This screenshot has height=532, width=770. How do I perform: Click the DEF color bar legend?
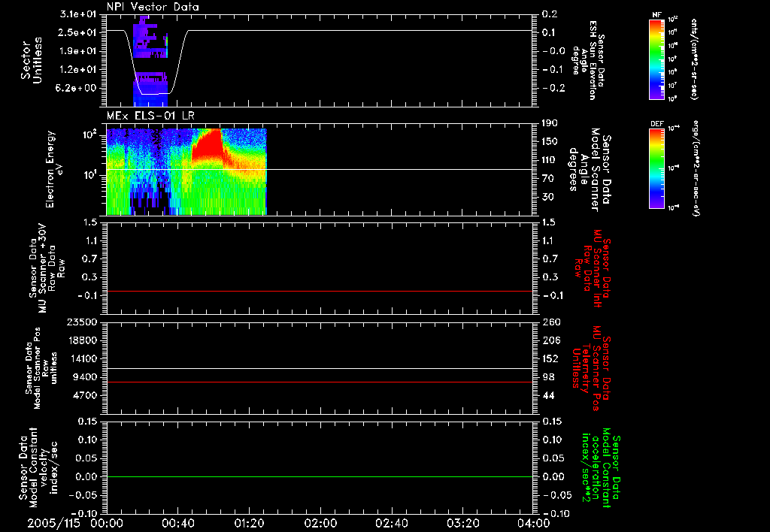point(657,168)
